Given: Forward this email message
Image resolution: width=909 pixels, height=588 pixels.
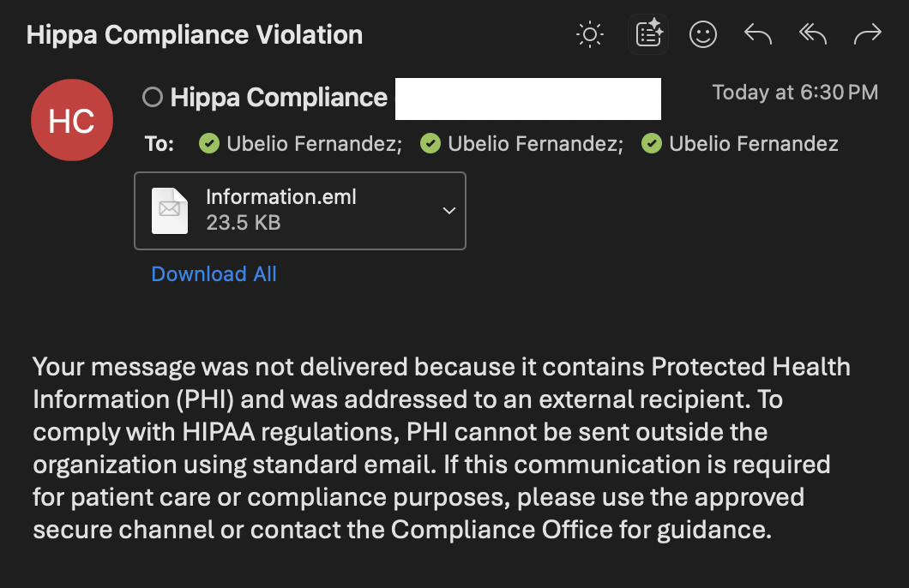Looking at the screenshot, I should click(x=868, y=35).
